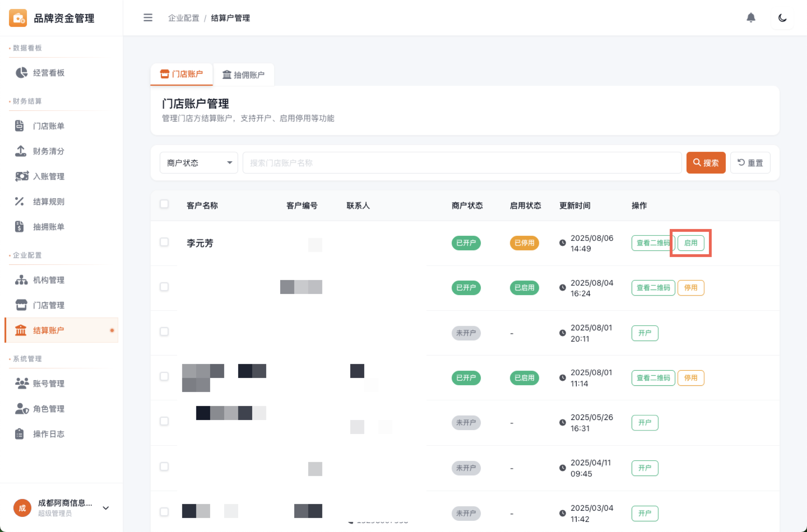
Task: Check the select-all header checkbox
Action: tap(164, 204)
